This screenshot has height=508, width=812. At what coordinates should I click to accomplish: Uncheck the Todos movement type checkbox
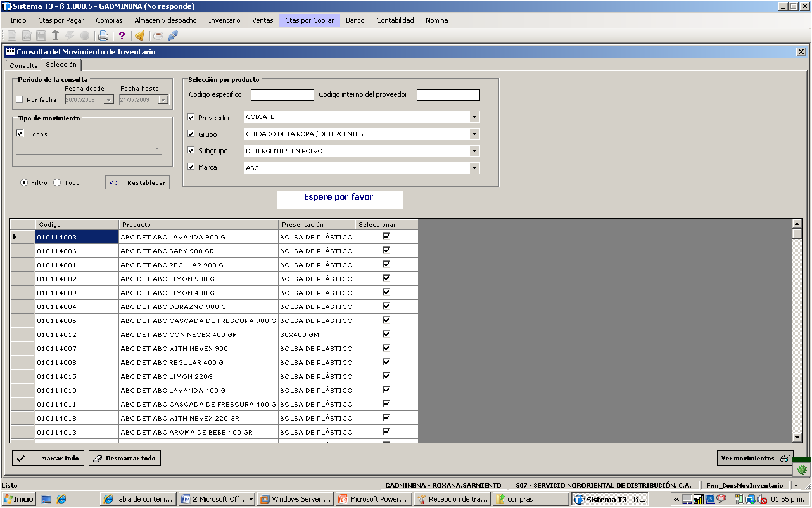pyautogui.click(x=20, y=134)
